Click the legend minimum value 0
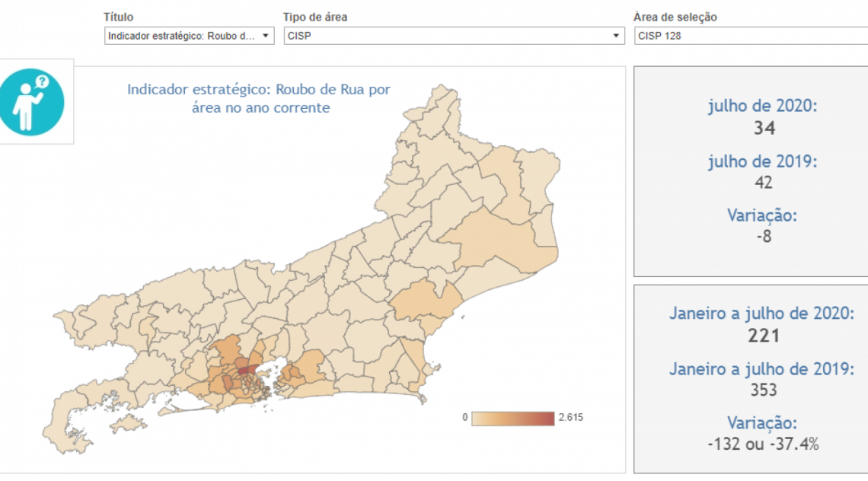The width and height of the screenshot is (868, 481). [x=464, y=417]
